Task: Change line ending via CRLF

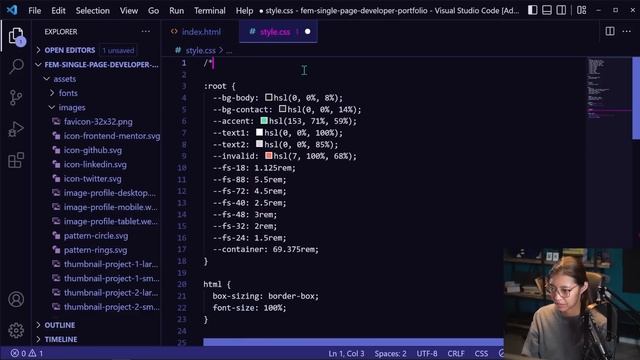Action: 456,353
